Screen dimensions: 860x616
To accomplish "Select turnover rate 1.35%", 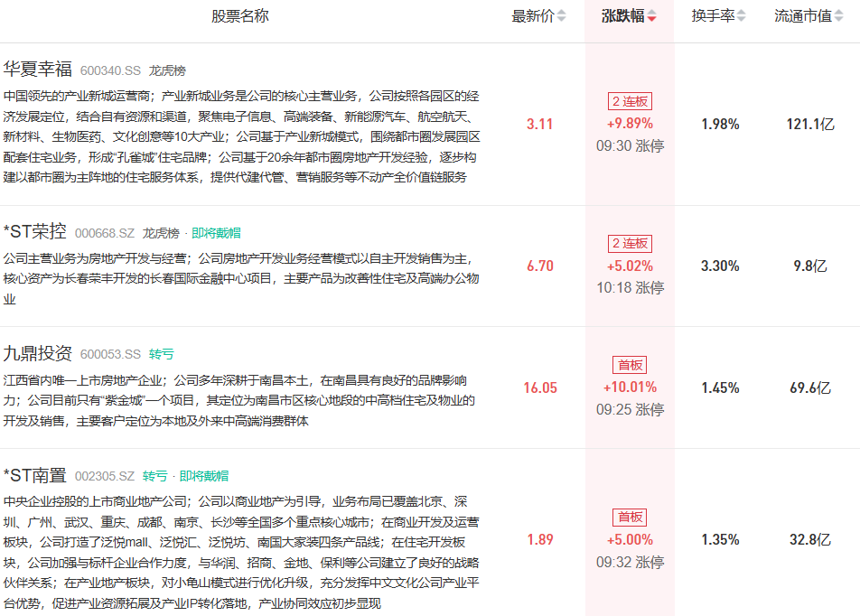I will click(720, 540).
